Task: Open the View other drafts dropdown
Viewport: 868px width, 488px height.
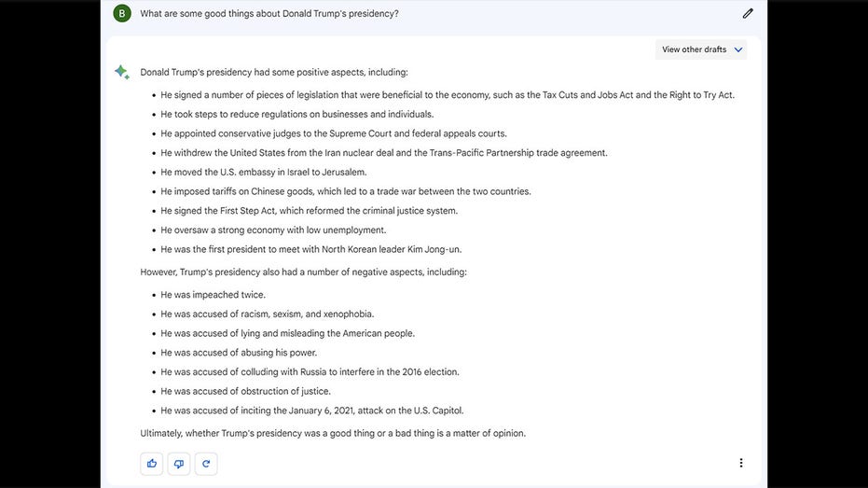Action: click(x=701, y=49)
